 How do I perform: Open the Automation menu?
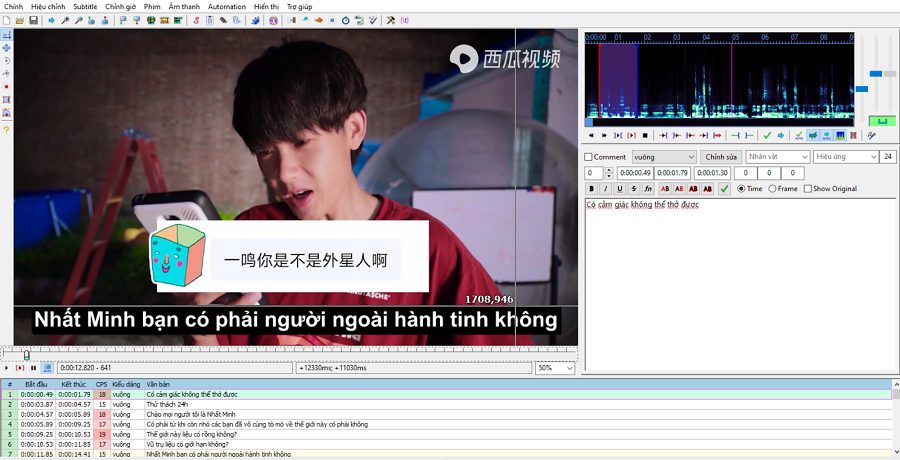227,6
